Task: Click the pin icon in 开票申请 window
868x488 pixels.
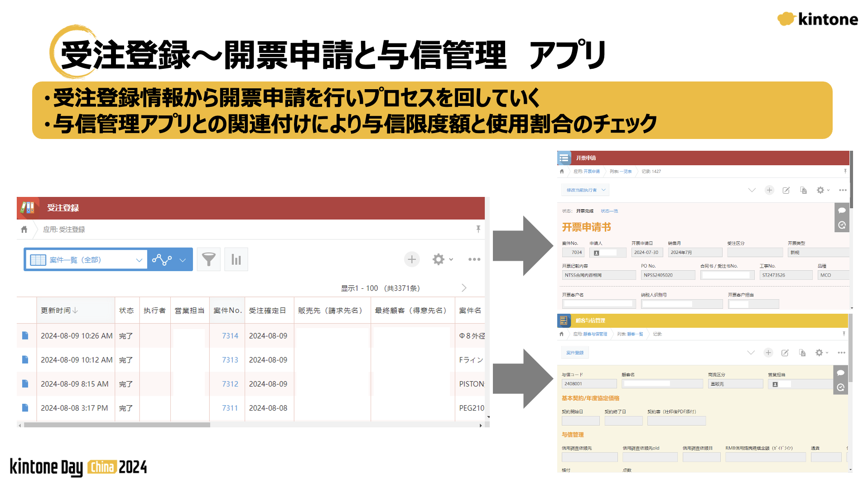Action: [x=845, y=171]
